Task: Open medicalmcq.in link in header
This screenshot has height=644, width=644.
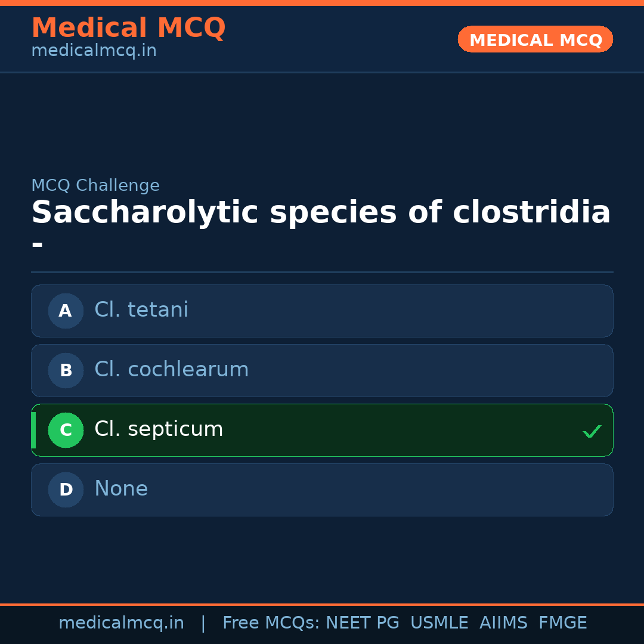Action: [x=94, y=51]
